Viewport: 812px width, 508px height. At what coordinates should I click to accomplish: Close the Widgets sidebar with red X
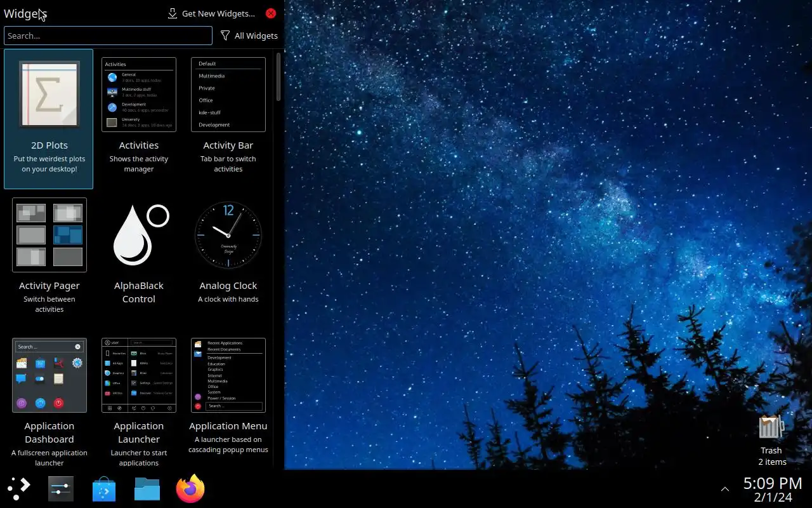[x=271, y=13]
